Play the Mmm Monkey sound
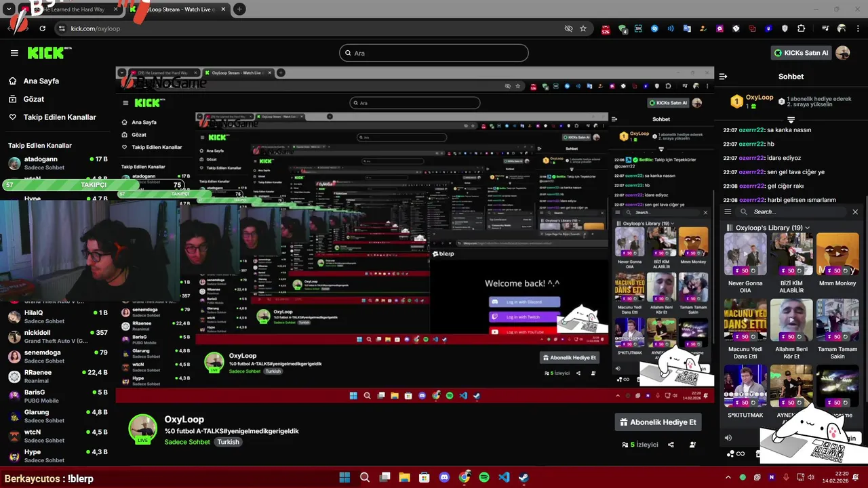The image size is (868, 488). point(837,253)
